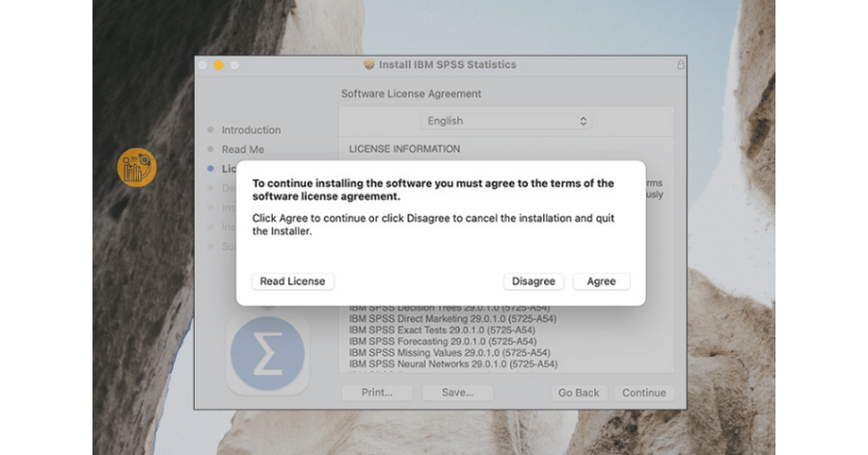The width and height of the screenshot is (868, 455).
Task: Click the Read Me step bullet dot
Action: [210, 149]
